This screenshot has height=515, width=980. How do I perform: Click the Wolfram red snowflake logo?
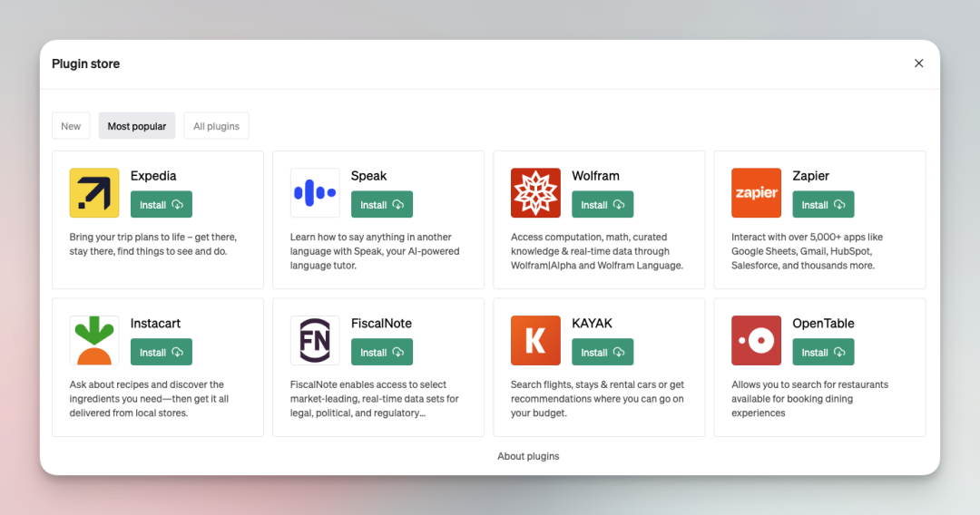pos(535,193)
